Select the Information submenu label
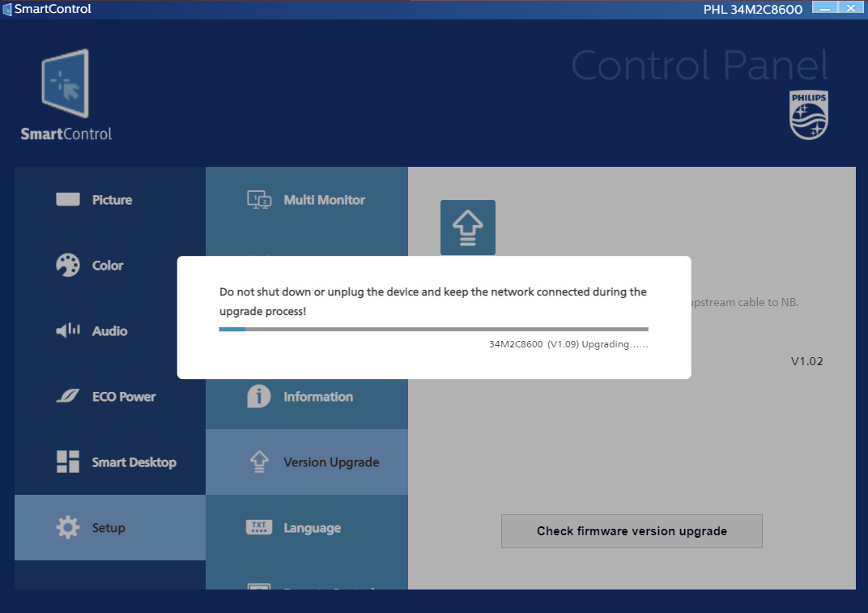The height and width of the screenshot is (613, 868). coord(318,397)
